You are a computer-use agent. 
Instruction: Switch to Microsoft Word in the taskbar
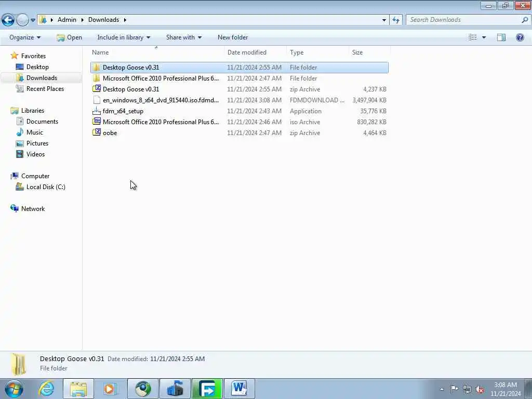point(239,389)
